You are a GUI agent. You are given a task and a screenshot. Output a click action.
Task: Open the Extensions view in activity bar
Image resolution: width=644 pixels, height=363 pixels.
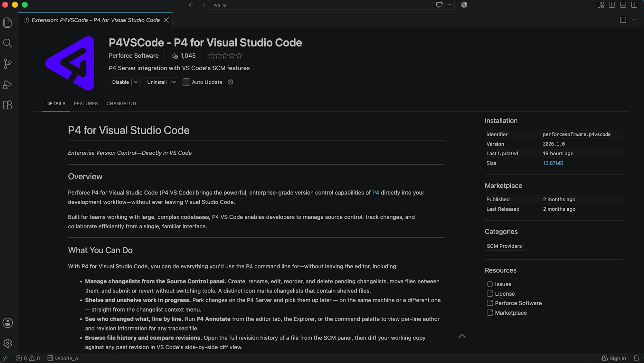tap(7, 105)
